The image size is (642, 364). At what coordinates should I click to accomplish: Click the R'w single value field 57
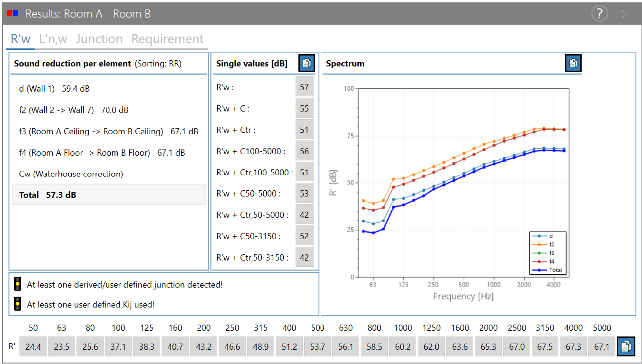tap(305, 87)
